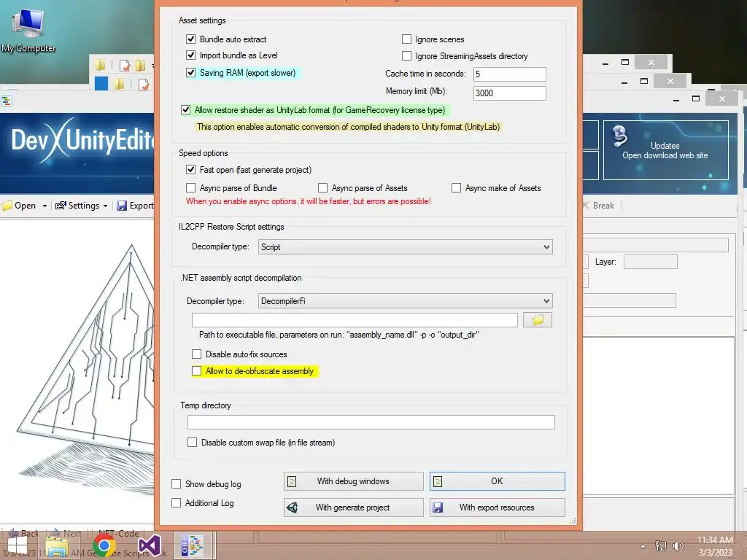Click Temp directory text field

(371, 422)
